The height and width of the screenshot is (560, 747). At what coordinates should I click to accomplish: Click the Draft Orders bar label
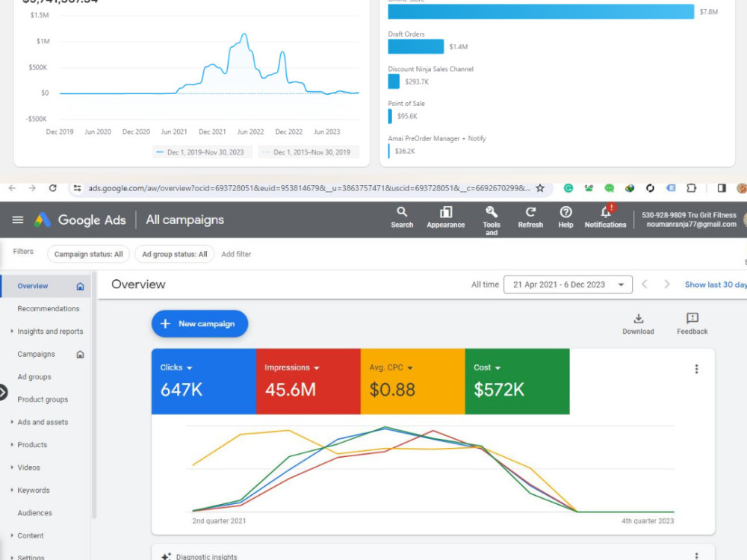tap(406, 34)
